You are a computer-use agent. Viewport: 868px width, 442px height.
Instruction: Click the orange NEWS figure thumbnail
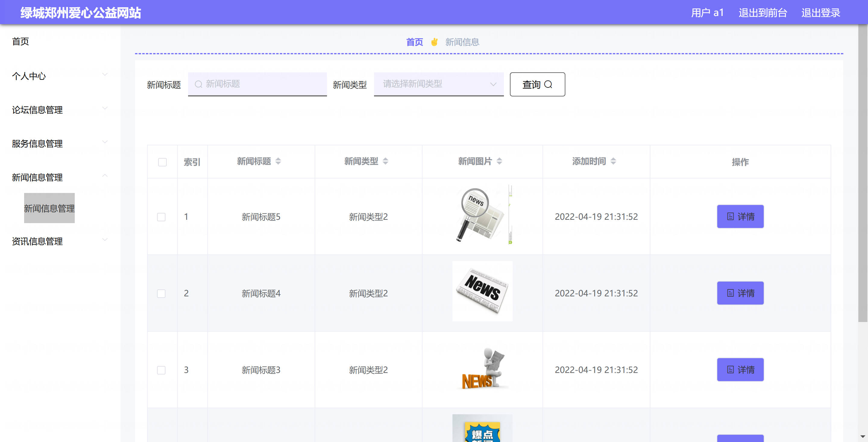pyautogui.click(x=482, y=368)
